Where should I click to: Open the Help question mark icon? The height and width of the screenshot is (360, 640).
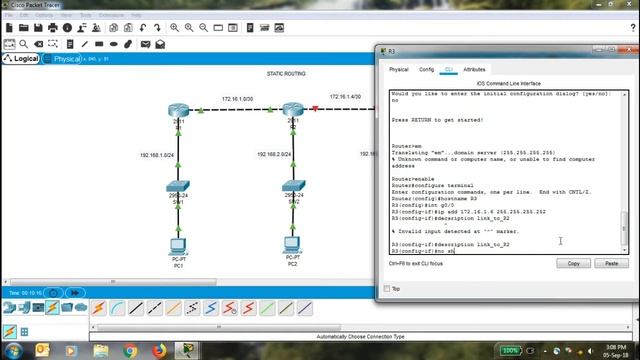pos(633,28)
